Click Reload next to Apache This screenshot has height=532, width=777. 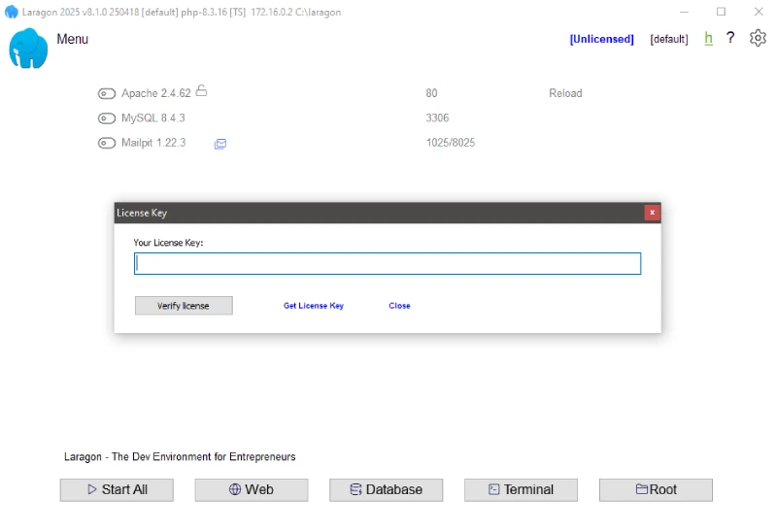click(x=565, y=93)
